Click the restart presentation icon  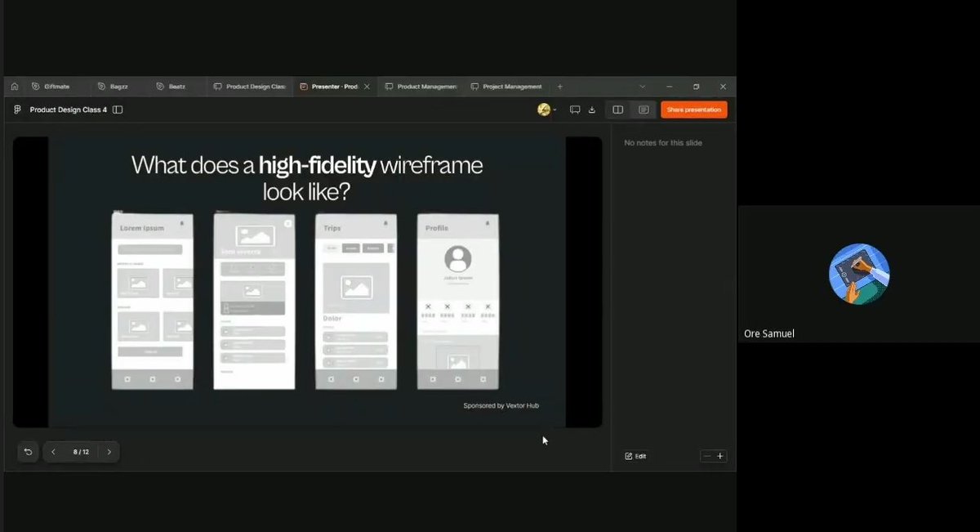click(28, 451)
